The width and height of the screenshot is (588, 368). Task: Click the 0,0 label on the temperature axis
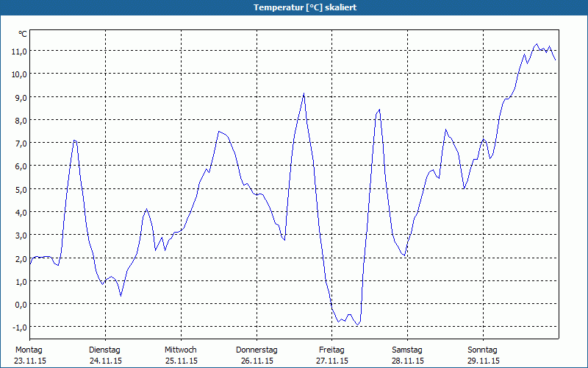pyautogui.click(x=18, y=304)
